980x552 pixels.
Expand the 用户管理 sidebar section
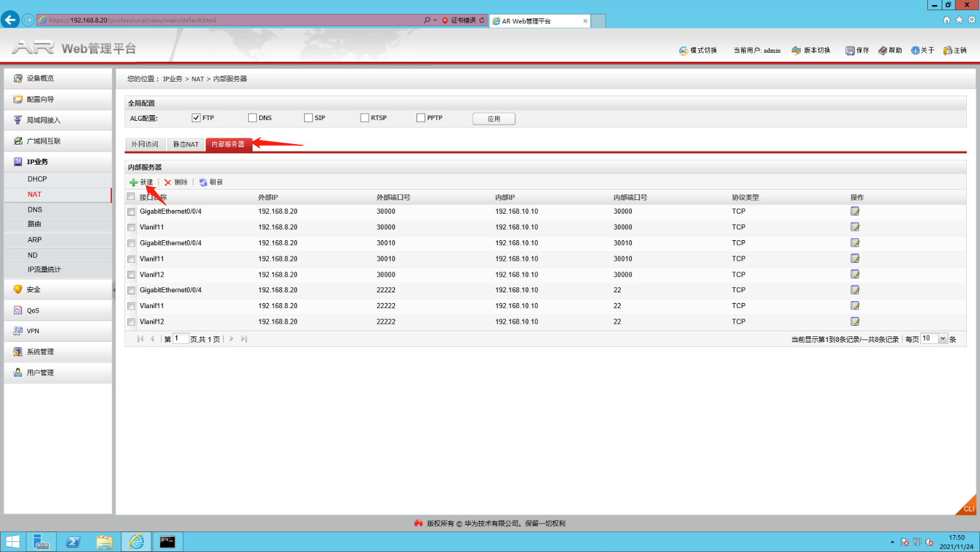point(58,372)
